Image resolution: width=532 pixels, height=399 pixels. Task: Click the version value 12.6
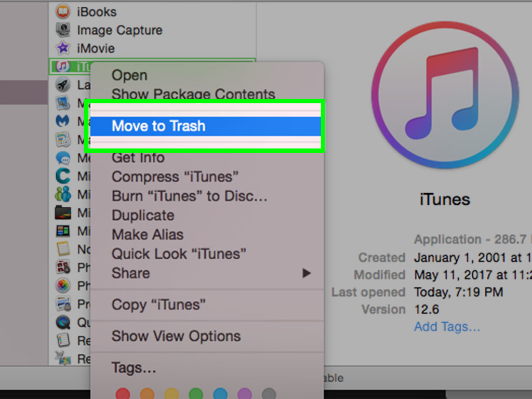(427, 310)
